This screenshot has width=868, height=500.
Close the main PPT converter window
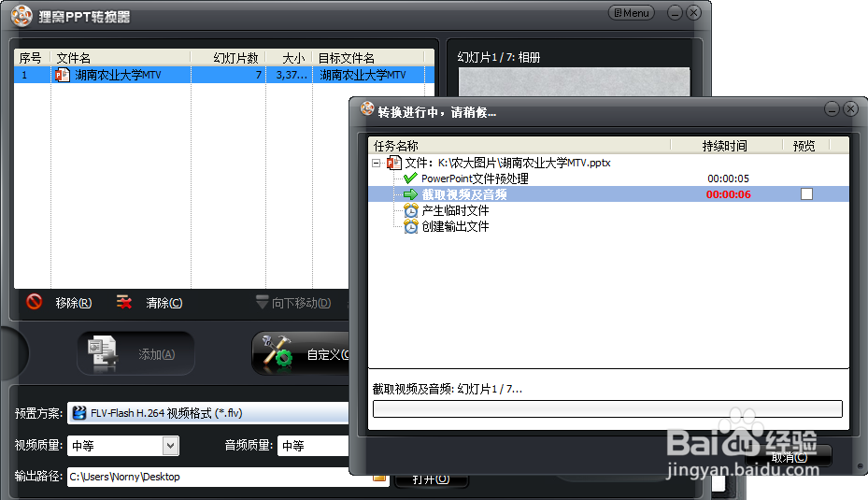point(693,13)
